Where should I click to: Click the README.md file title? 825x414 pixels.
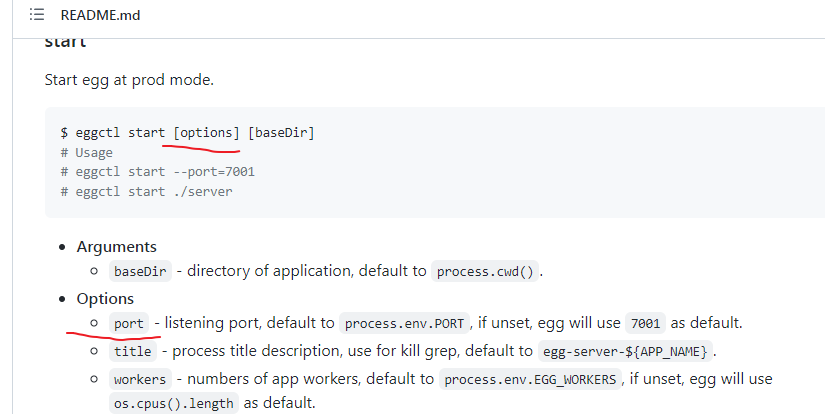click(x=100, y=15)
